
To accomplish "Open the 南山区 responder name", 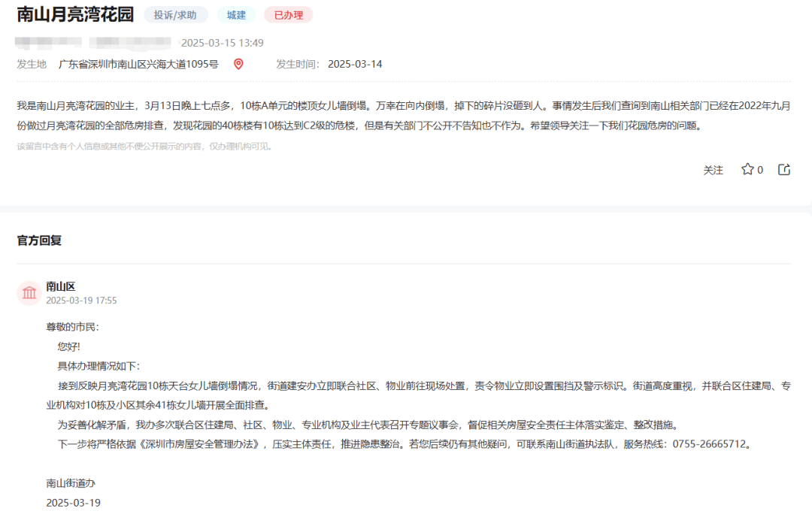I will click(61, 286).
